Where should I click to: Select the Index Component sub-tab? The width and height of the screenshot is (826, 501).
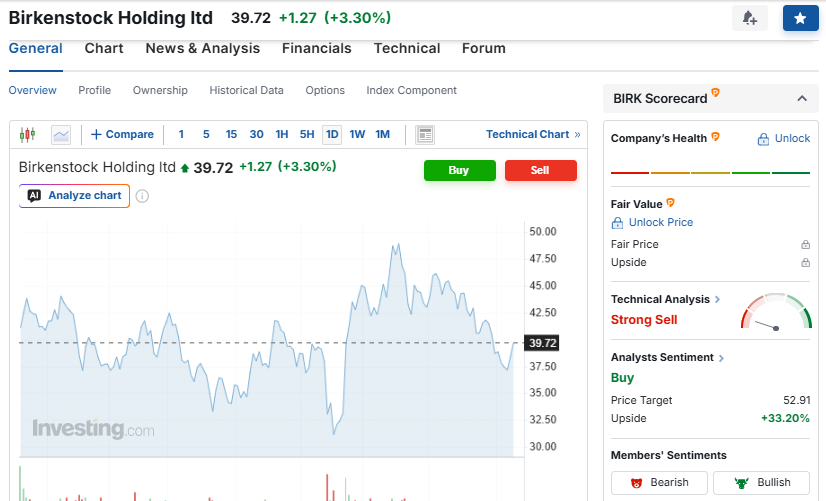411,90
